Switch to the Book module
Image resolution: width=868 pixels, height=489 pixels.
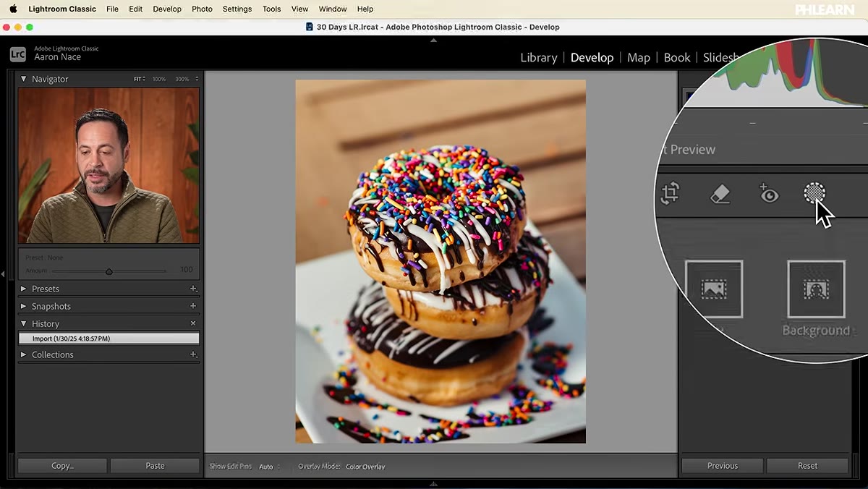click(x=677, y=58)
